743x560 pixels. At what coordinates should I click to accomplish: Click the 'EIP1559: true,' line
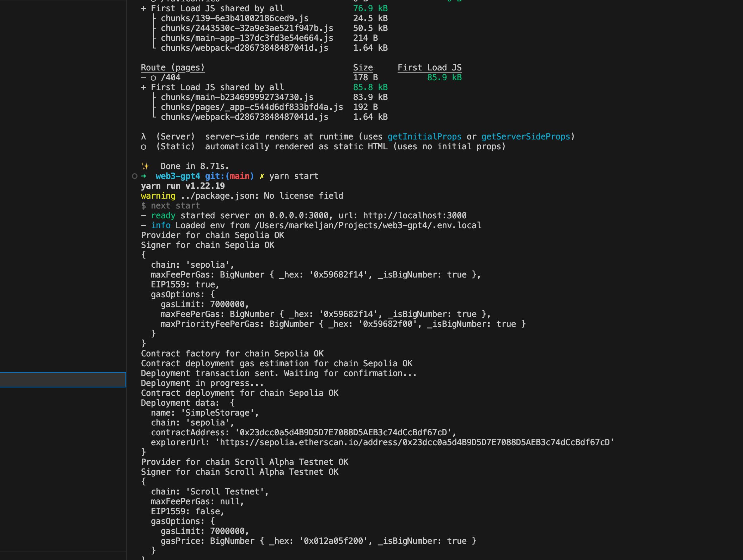185,285
